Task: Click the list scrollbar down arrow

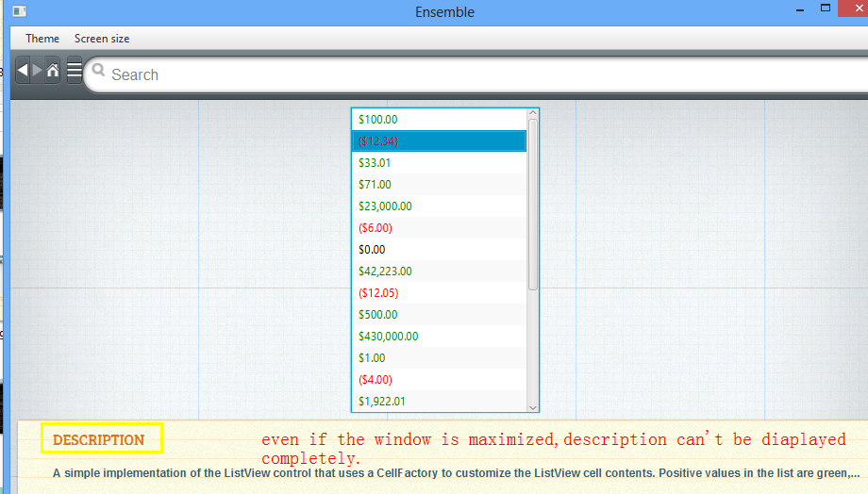Action: click(533, 406)
